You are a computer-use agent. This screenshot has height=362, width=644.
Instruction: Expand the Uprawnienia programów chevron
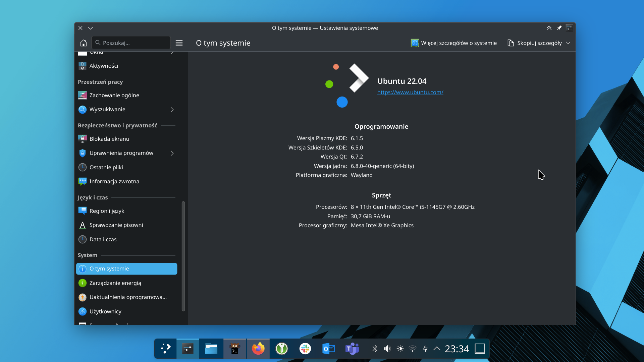pos(172,153)
